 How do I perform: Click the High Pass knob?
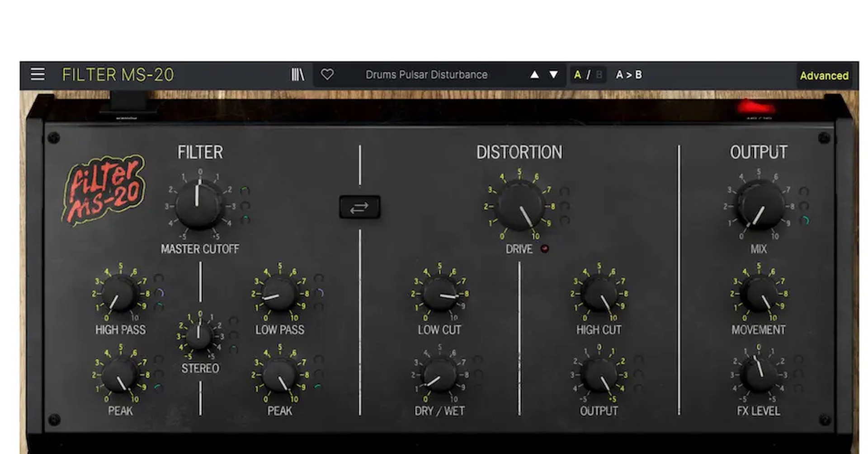pyautogui.click(x=120, y=293)
